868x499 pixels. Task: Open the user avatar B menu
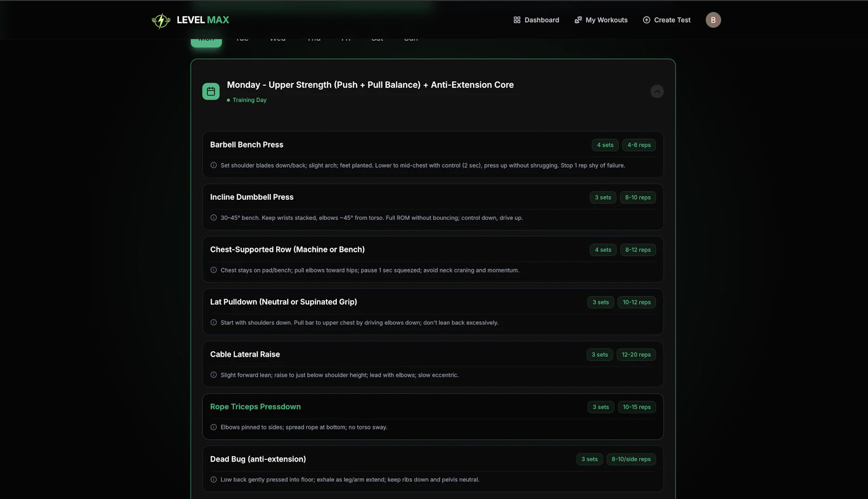(713, 20)
